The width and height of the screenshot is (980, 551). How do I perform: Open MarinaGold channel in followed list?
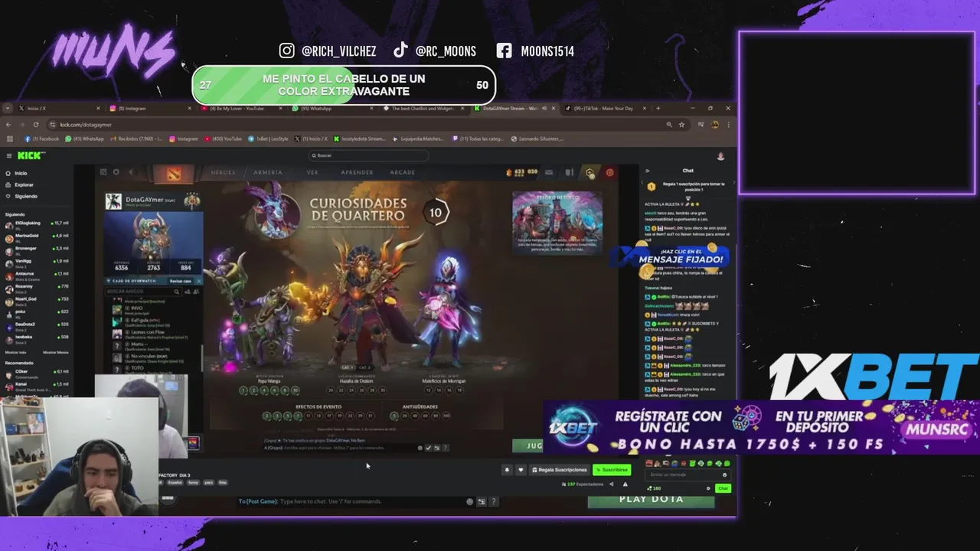click(x=37, y=236)
